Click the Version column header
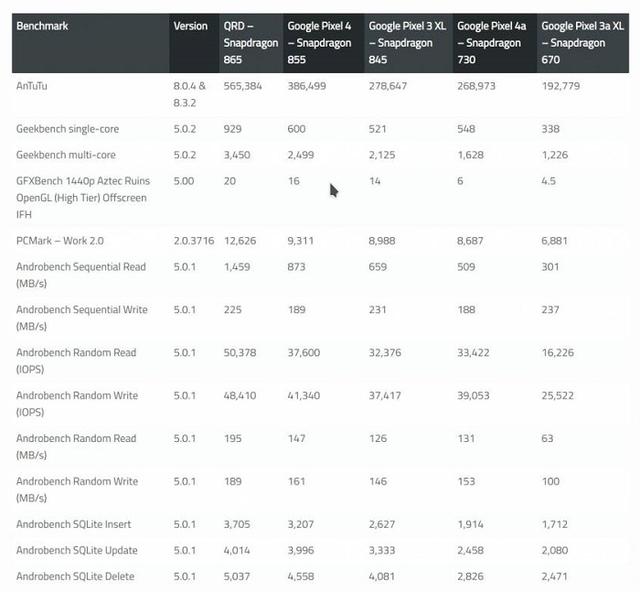The image size is (640, 592). 190,26
